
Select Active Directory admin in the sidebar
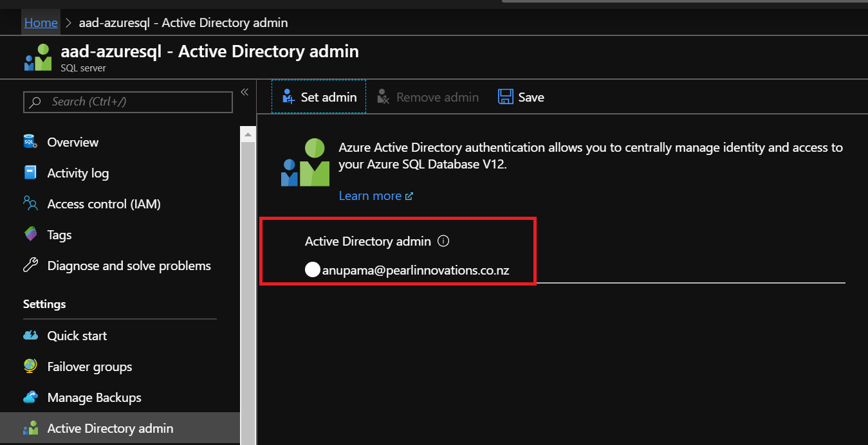coord(110,428)
